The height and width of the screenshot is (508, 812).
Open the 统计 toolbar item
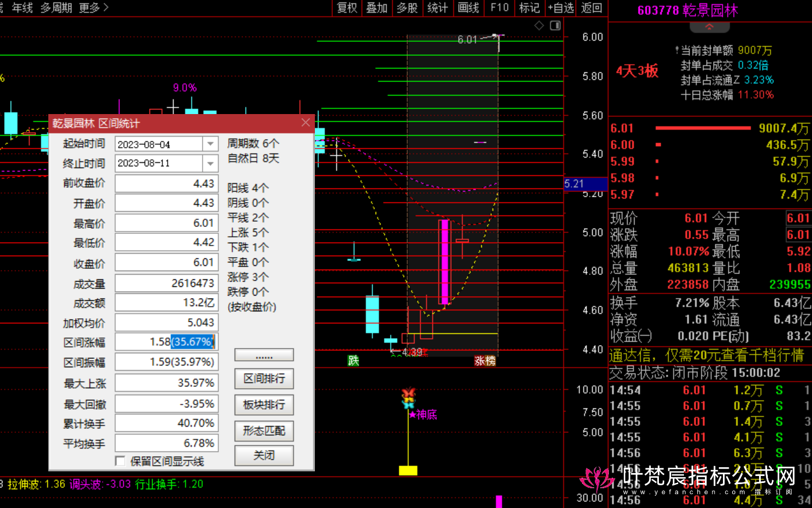click(438, 8)
